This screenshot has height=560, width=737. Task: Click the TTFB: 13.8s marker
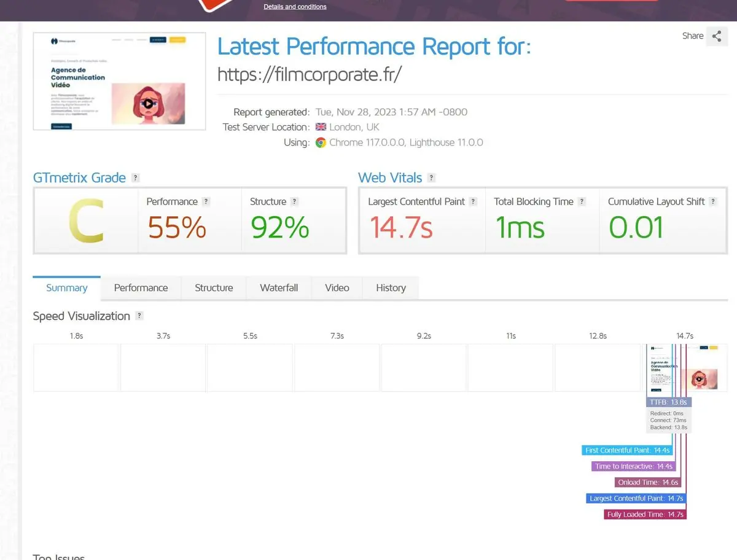(669, 402)
